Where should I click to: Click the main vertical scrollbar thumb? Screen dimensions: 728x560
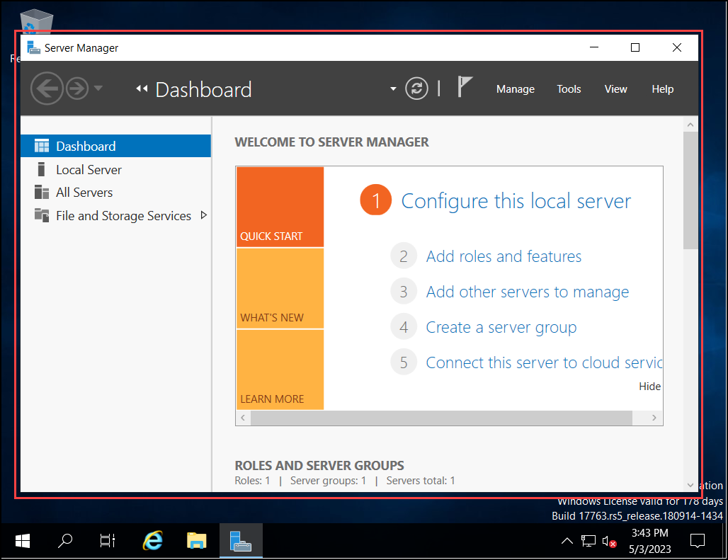pos(690,190)
